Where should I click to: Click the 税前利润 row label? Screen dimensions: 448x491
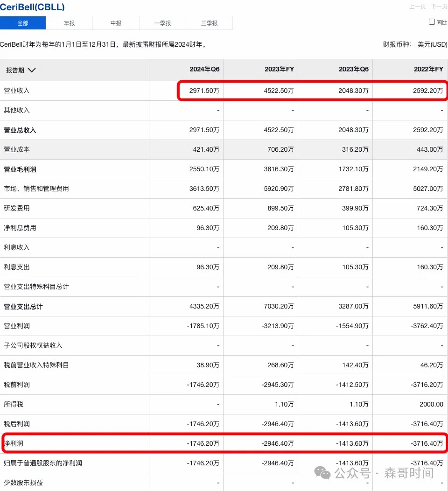pos(17,385)
